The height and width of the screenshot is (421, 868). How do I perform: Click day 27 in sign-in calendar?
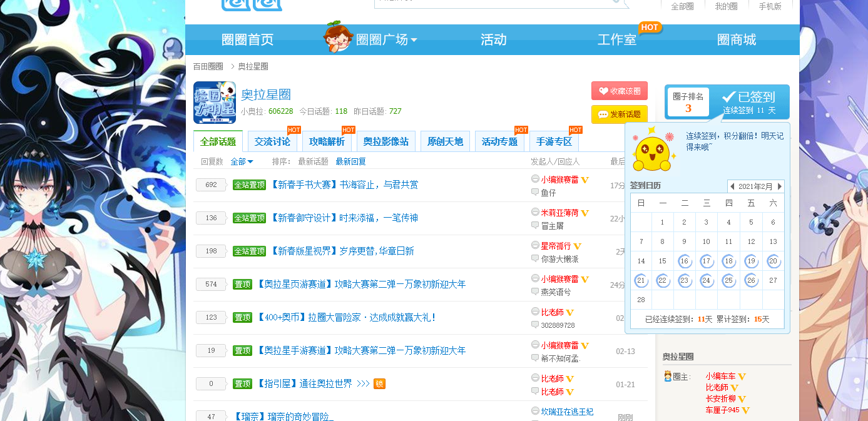coord(773,280)
